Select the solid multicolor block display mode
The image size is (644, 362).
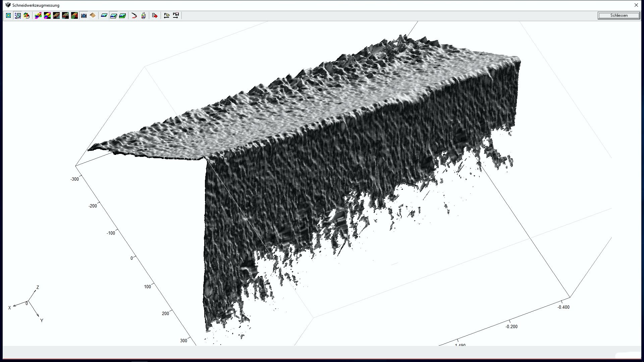[x=47, y=15]
